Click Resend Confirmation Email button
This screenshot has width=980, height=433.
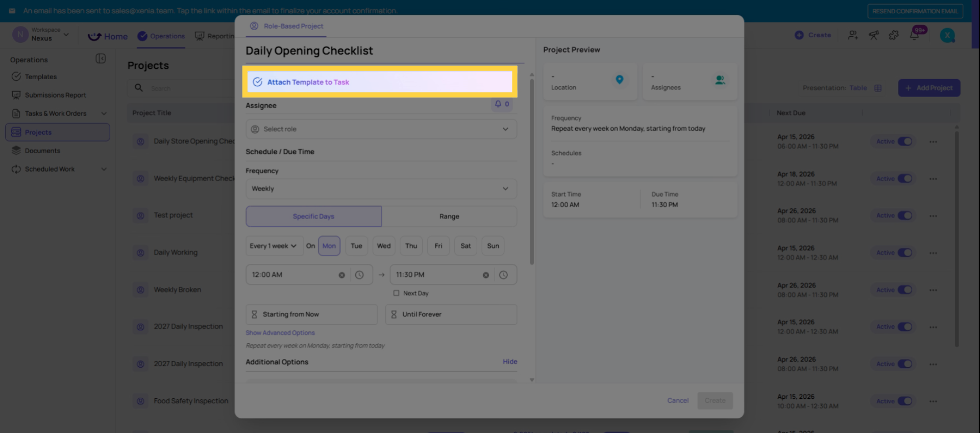915,11
